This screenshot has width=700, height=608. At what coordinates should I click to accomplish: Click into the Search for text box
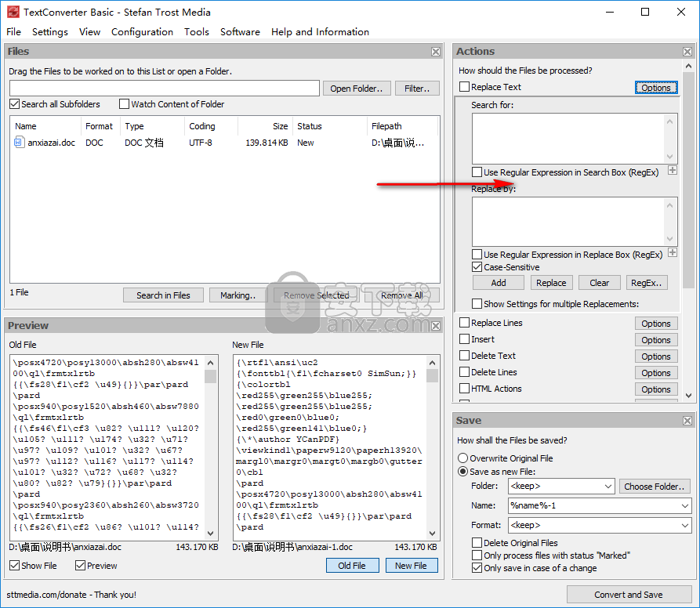click(x=569, y=138)
